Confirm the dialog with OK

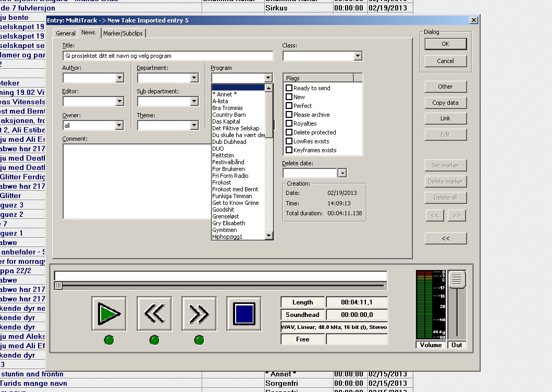click(x=446, y=44)
